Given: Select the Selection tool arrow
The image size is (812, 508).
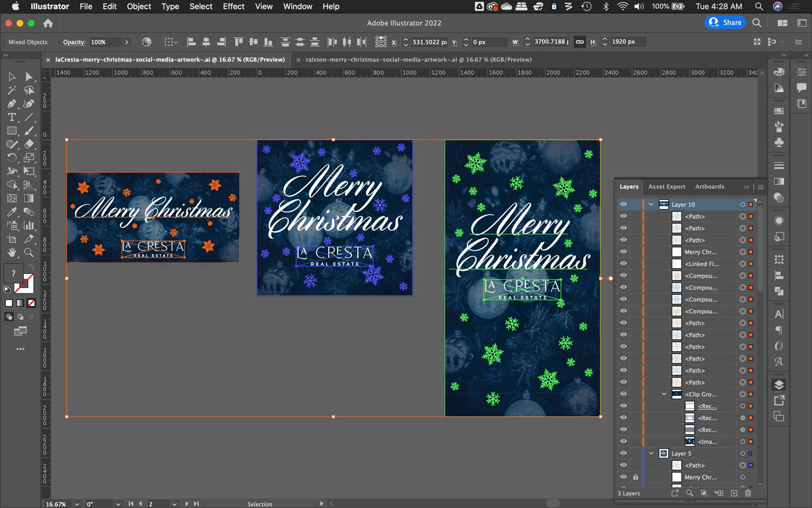Looking at the screenshot, I should click(x=12, y=77).
